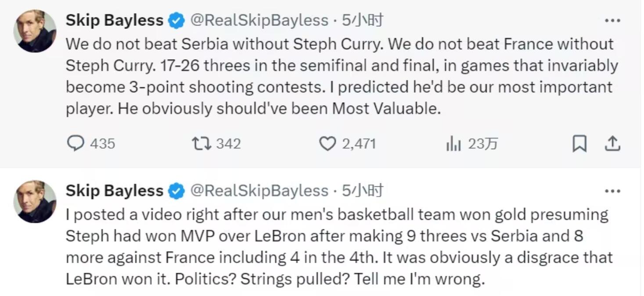Retweet the first Skip Bayless tweet
Screen dimensions: 644x296
point(201,144)
